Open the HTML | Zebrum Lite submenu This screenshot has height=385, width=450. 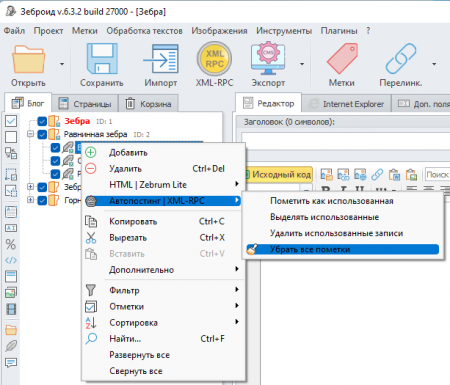point(162,185)
